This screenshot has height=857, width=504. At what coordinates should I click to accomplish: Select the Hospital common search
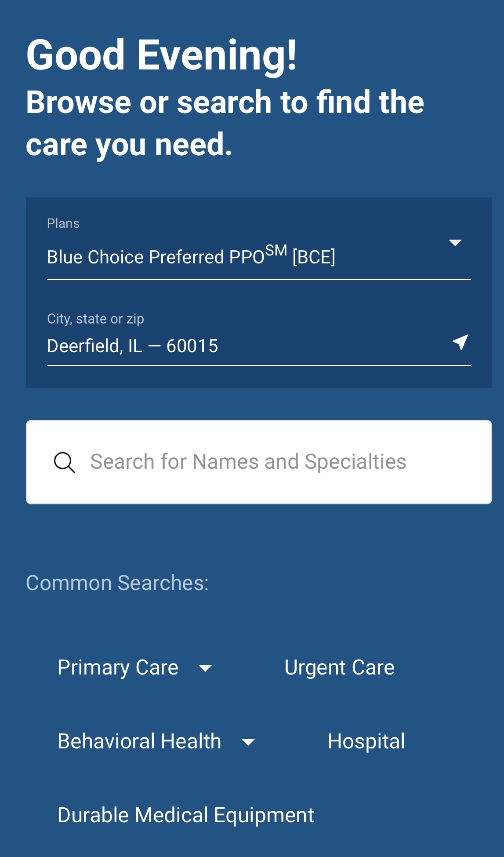tap(366, 741)
